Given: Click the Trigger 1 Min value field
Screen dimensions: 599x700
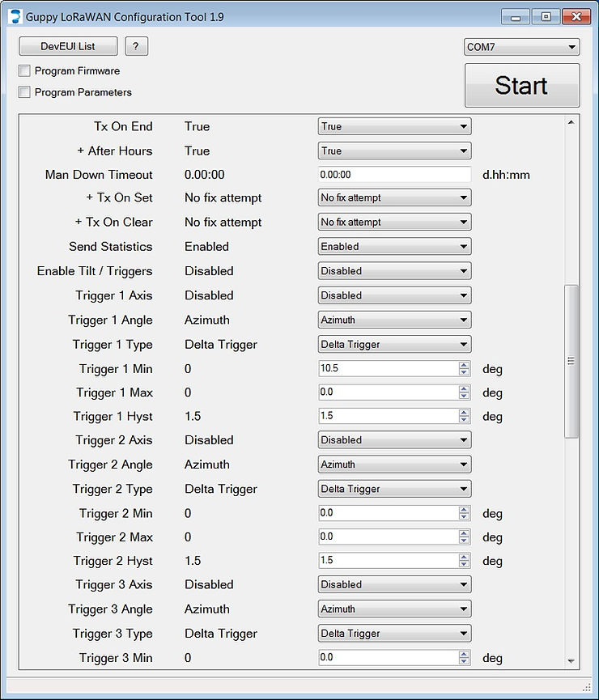Looking at the screenshot, I should 389,368.
